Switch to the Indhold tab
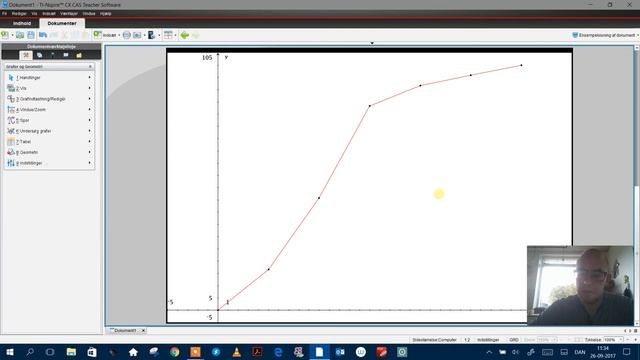The image size is (640, 360). click(22, 23)
